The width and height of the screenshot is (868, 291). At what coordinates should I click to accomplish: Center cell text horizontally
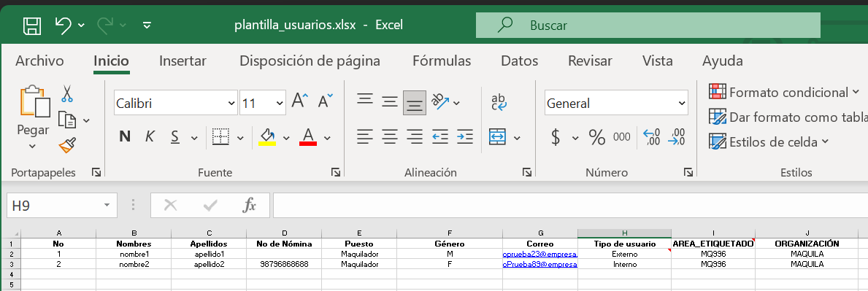(390, 136)
